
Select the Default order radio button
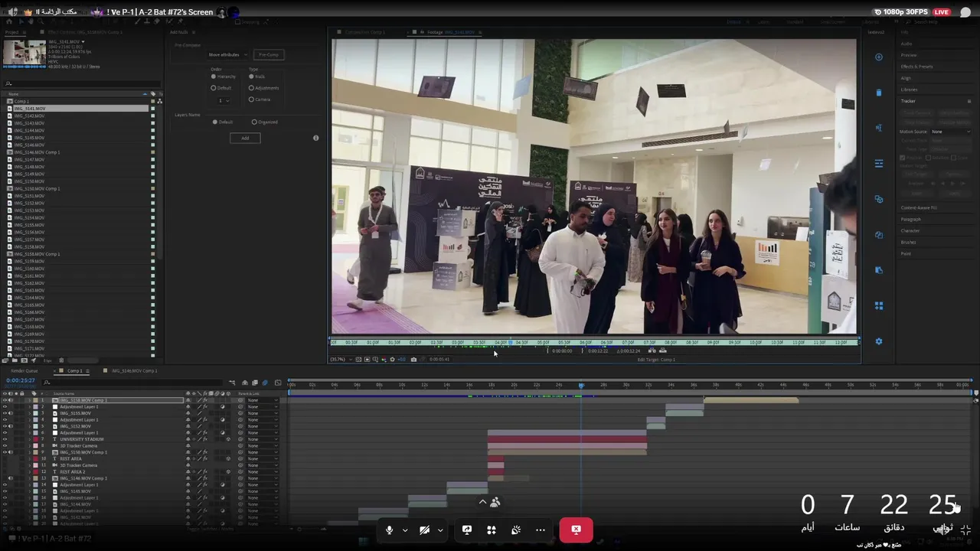coord(214,88)
